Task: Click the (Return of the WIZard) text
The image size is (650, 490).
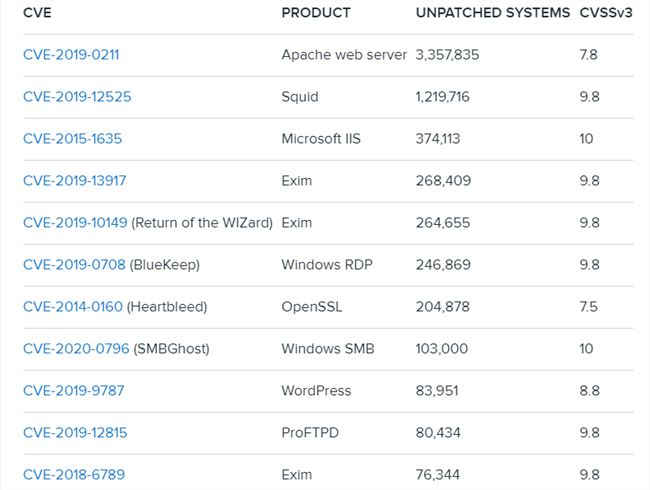Action: (x=202, y=223)
